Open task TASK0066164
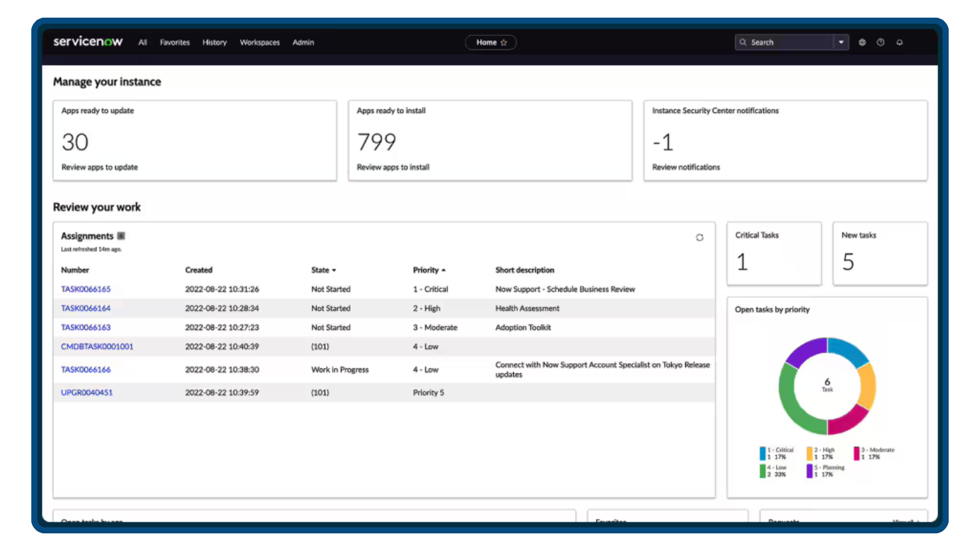 (86, 308)
